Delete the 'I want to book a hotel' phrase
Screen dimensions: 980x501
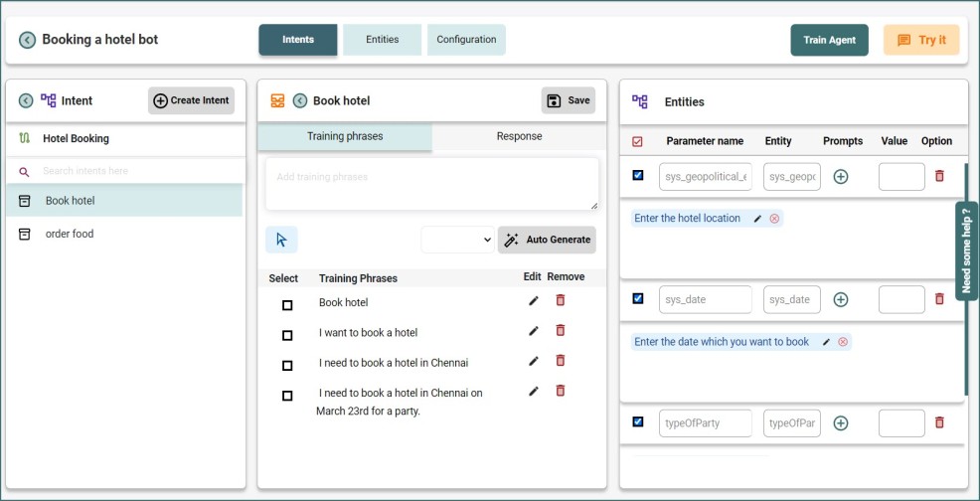560,330
